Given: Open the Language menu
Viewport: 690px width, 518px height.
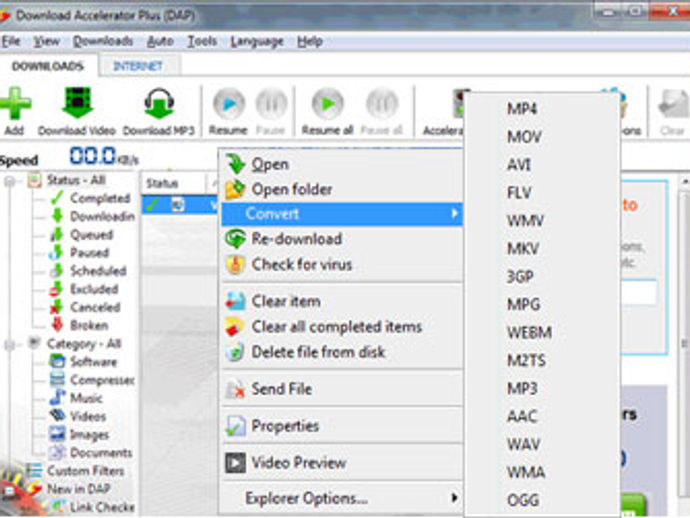Looking at the screenshot, I should (x=257, y=41).
